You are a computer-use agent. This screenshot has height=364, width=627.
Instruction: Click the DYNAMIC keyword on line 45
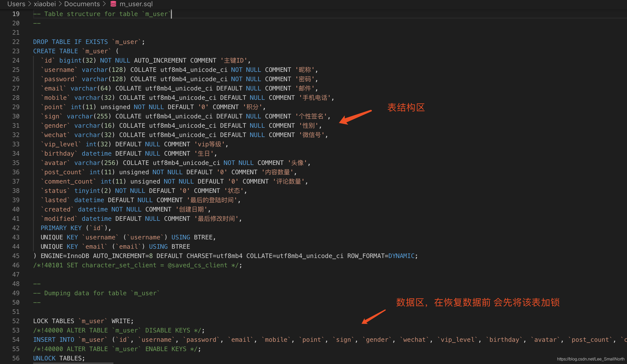pos(401,256)
